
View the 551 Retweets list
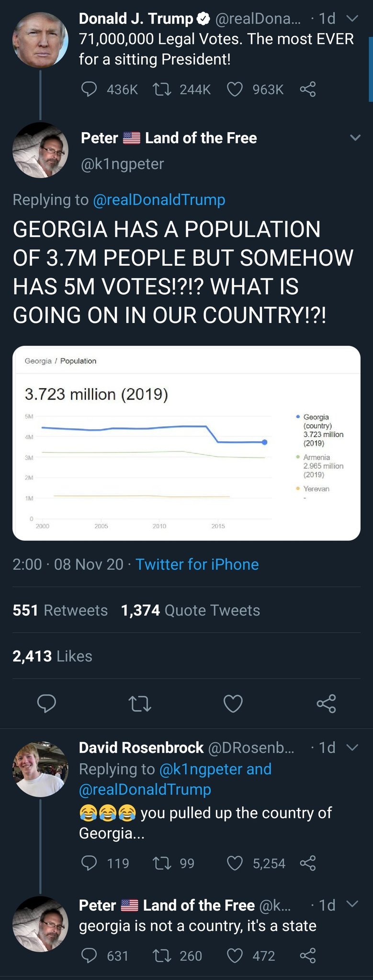point(60,610)
